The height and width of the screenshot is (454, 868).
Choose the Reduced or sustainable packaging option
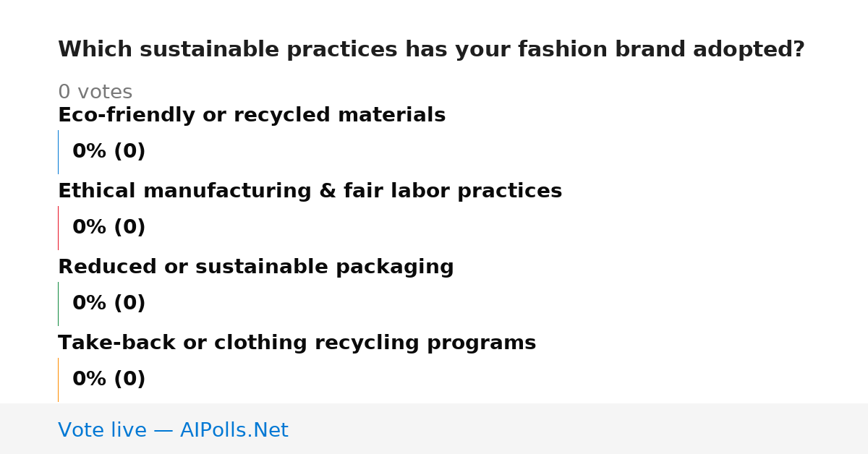click(256, 267)
